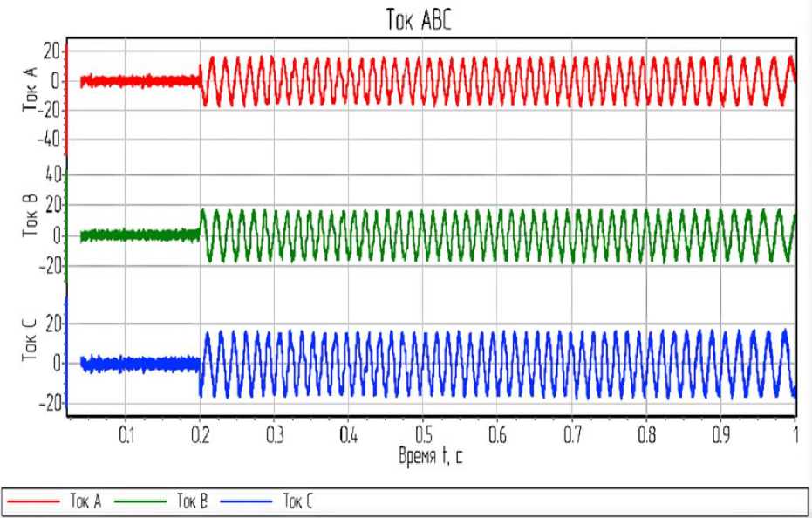Click the "Ток C" legend label
Viewport: 812px width, 518px height.
[297, 501]
